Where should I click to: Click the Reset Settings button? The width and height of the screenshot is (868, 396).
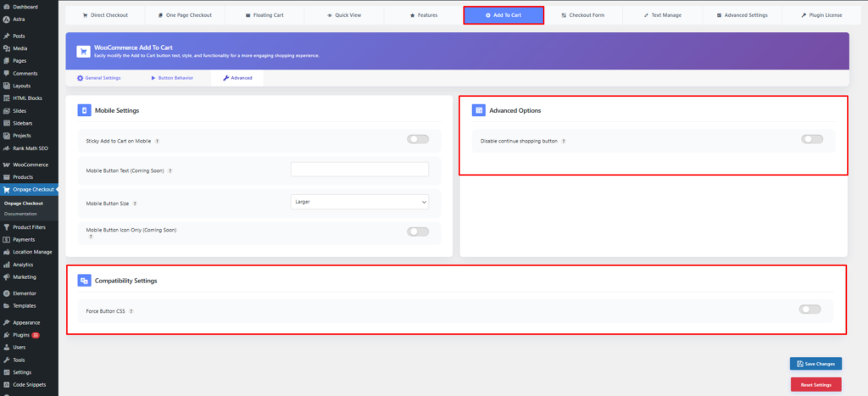[x=815, y=384]
